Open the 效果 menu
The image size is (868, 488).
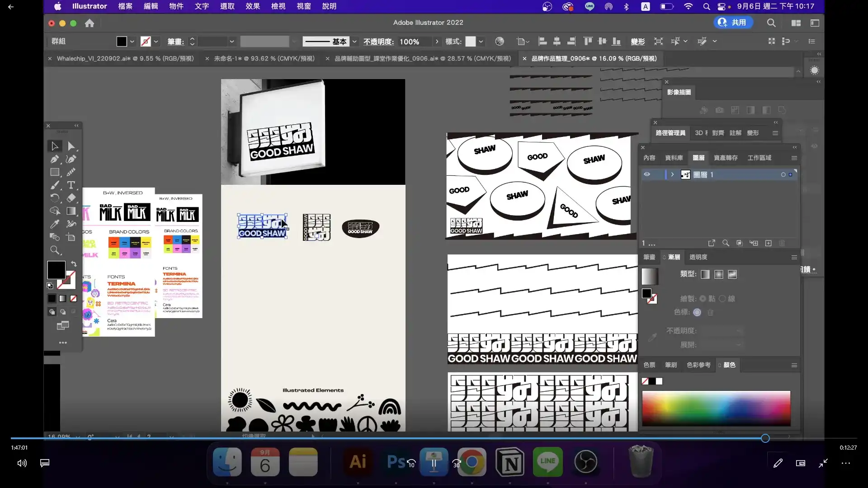pyautogui.click(x=253, y=6)
